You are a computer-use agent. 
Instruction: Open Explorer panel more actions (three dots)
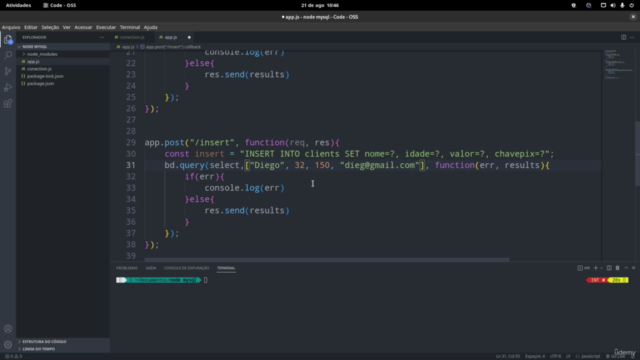pos(102,37)
